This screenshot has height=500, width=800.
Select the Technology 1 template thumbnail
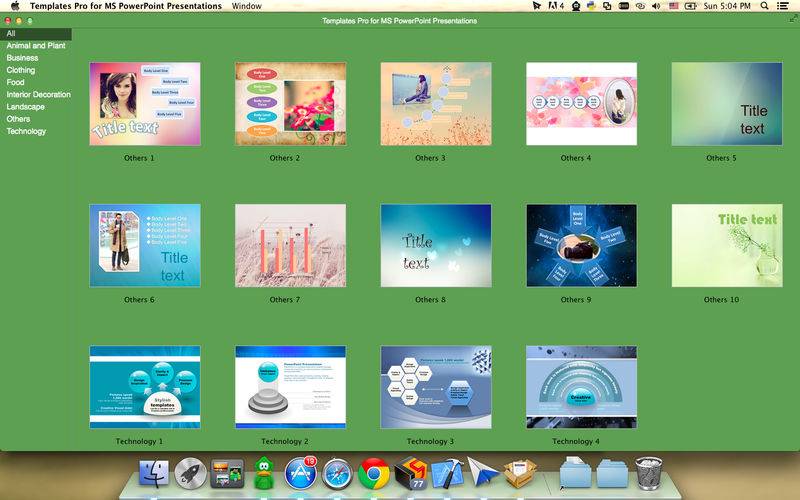[145, 387]
